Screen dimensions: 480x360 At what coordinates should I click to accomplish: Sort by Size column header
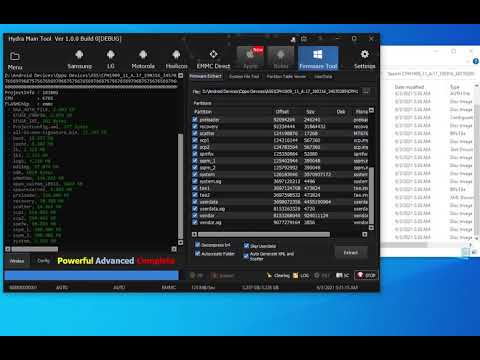tap(310, 112)
